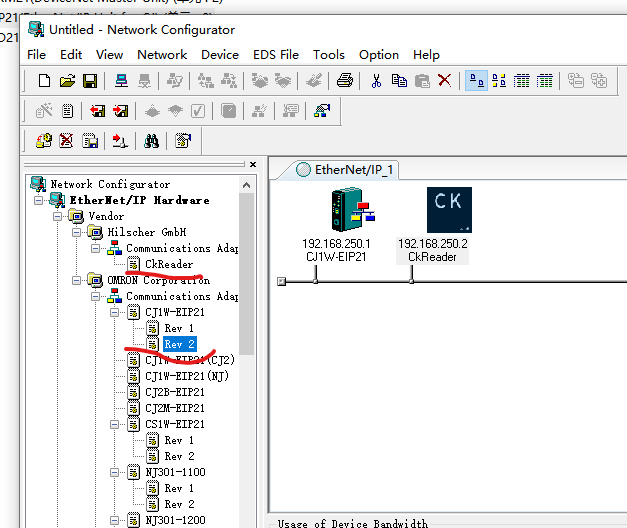Collapse the Hilscher GmbH vendor node
Image resolution: width=627 pixels, height=528 pixels.
coord(76,232)
